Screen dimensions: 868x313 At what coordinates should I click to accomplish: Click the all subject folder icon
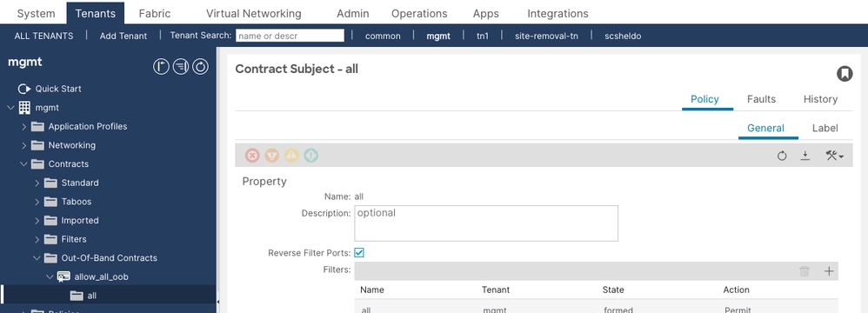[x=77, y=296]
